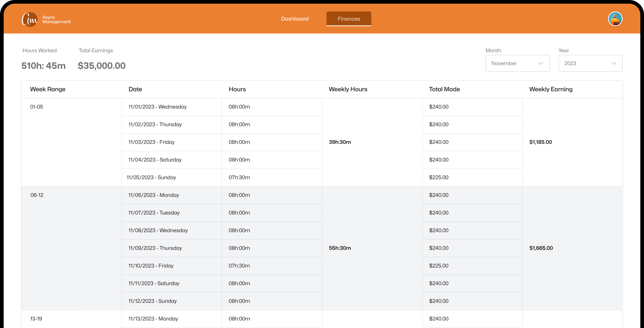This screenshot has height=328, width=644.
Task: Click the $240.00 total for 11/06/2023
Action: pyautogui.click(x=439, y=195)
